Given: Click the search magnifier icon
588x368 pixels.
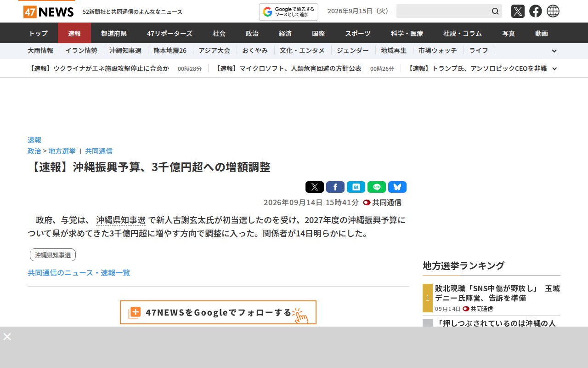Looking at the screenshot, I should click(495, 11).
